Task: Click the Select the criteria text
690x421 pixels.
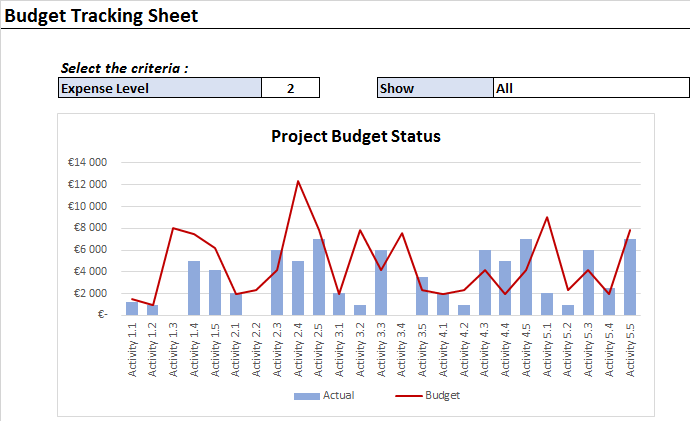Action: click(125, 68)
